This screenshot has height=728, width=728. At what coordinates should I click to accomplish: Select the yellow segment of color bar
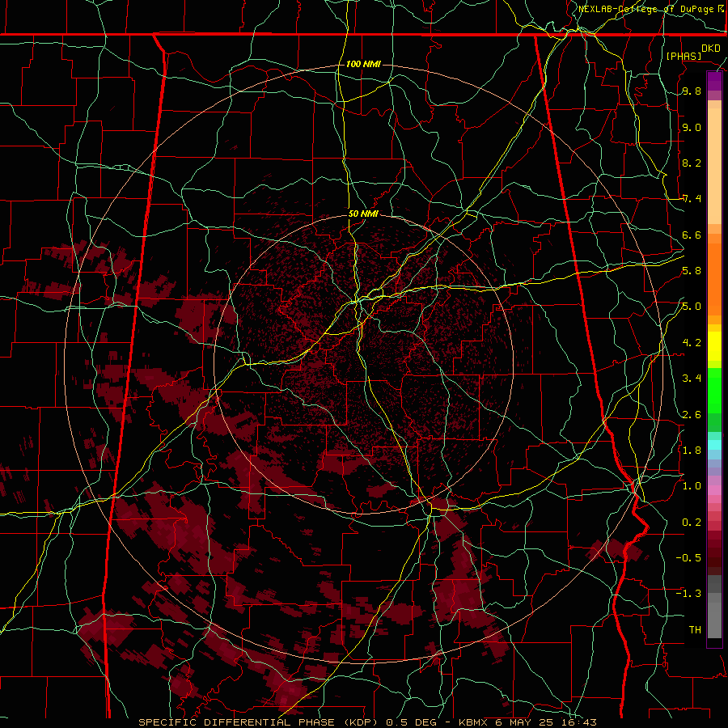pos(714,346)
